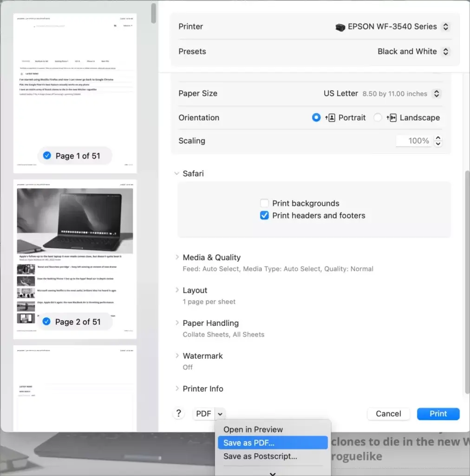Select the Landscape radio button
Image resolution: width=470 pixels, height=476 pixels.
(378, 118)
